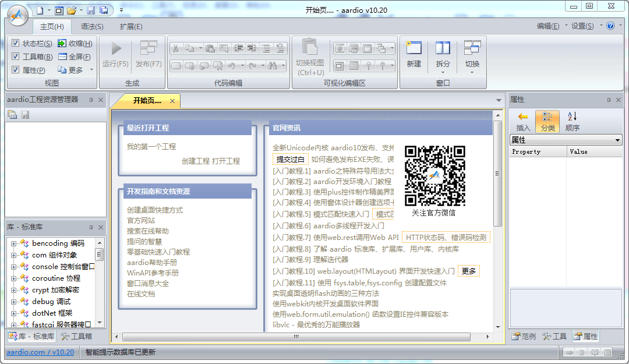Open the 扩展(E) ribbon tab
The height and width of the screenshot is (364, 629).
pos(130,27)
